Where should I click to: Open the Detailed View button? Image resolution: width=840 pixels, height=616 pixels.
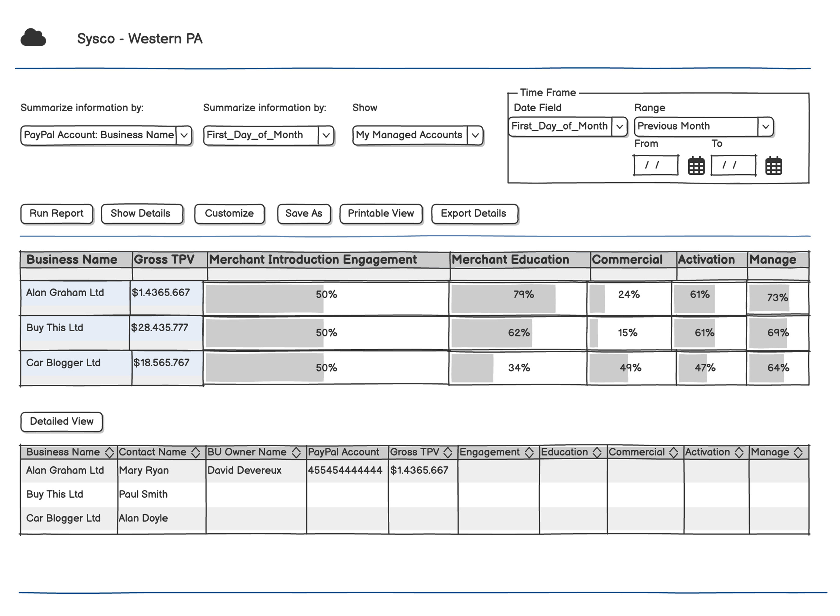click(x=62, y=422)
